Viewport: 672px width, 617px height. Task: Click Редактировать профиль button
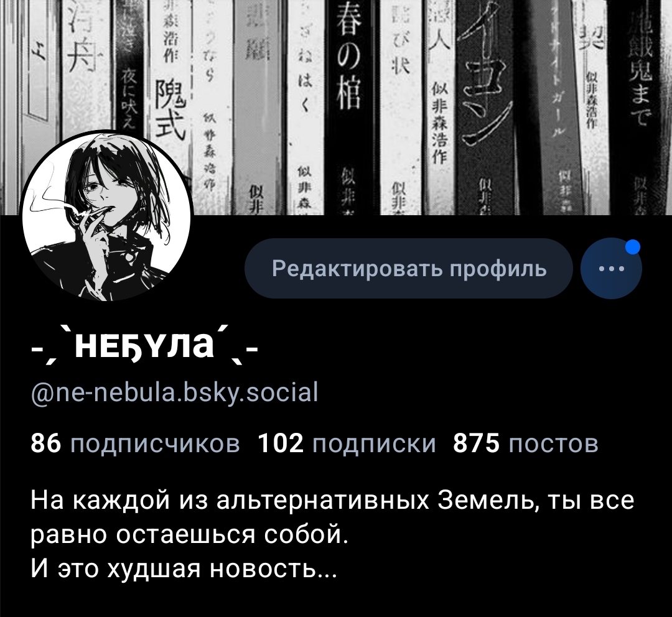[409, 269]
